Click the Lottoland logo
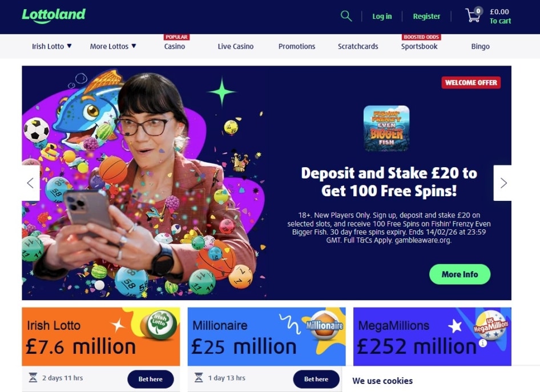 [54, 15]
